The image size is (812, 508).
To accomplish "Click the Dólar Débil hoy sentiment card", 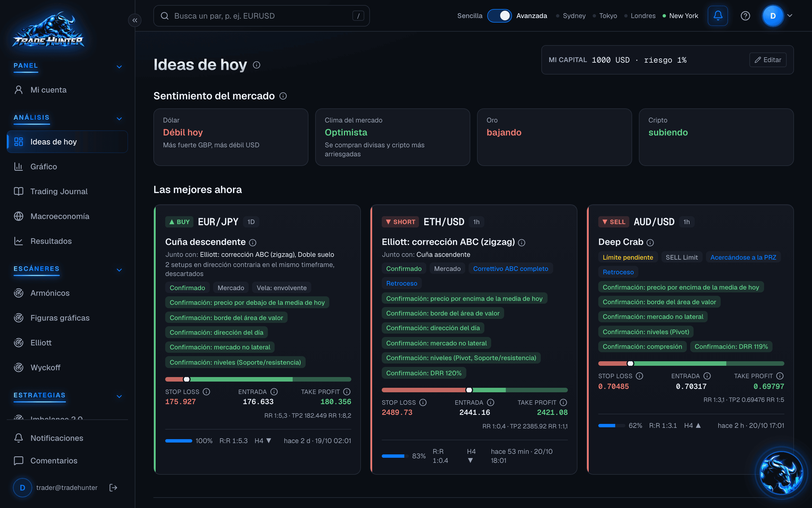I will click(231, 137).
